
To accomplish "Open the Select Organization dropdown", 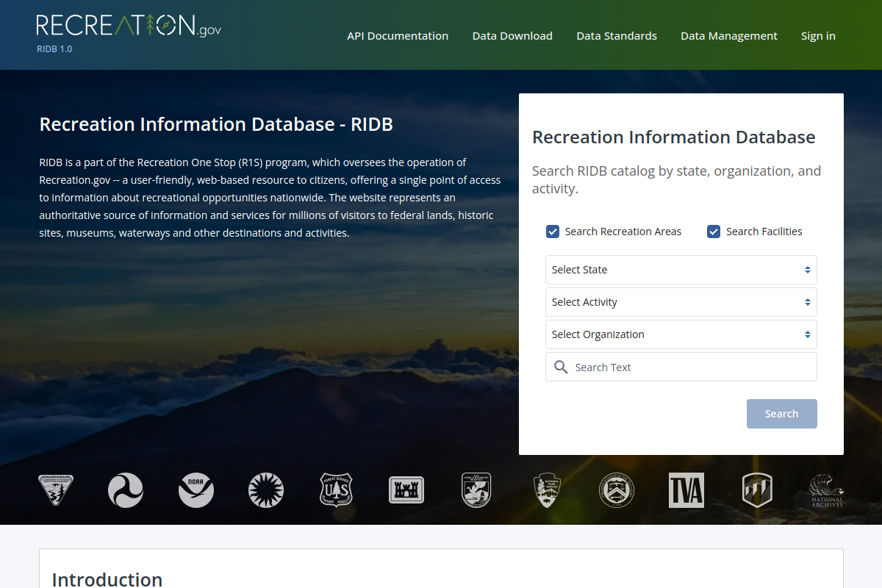I will pos(681,334).
